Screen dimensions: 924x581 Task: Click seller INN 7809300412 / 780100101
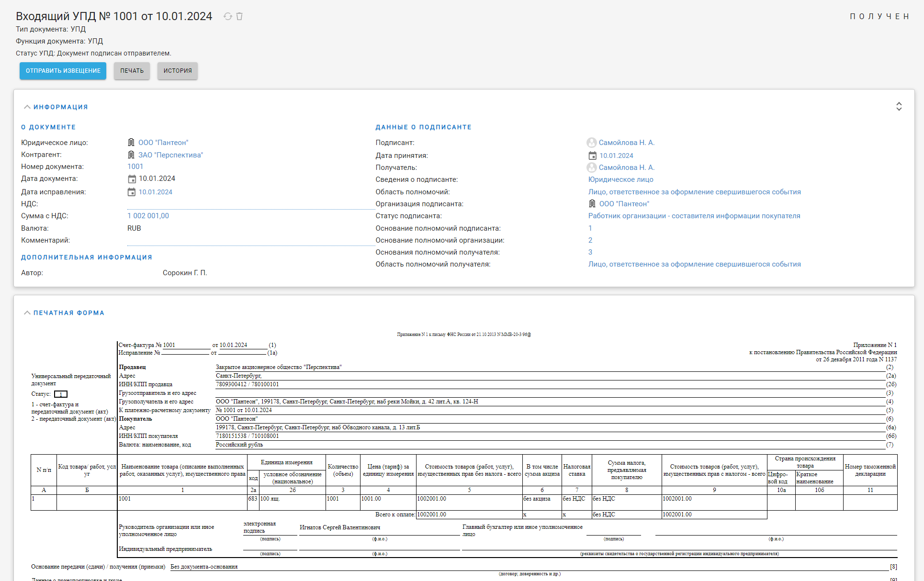tap(247, 384)
